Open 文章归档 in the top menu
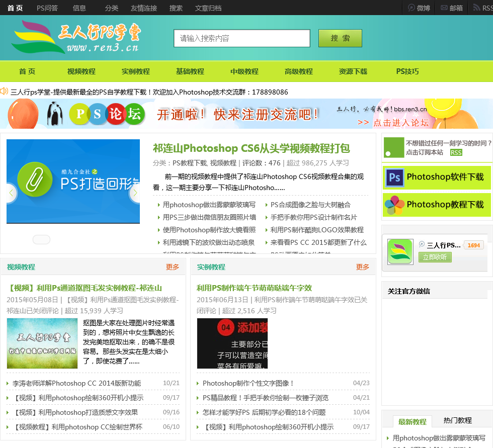This screenshot has height=448, width=493. (x=208, y=8)
